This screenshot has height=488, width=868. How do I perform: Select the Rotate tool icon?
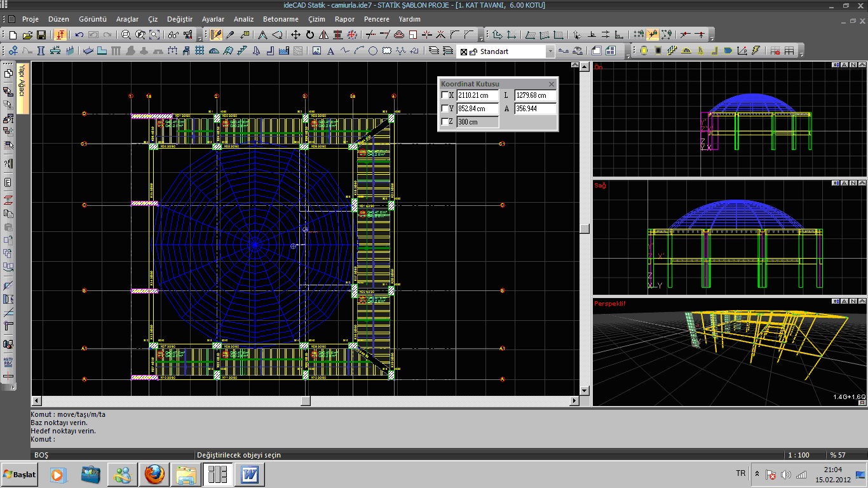(310, 35)
